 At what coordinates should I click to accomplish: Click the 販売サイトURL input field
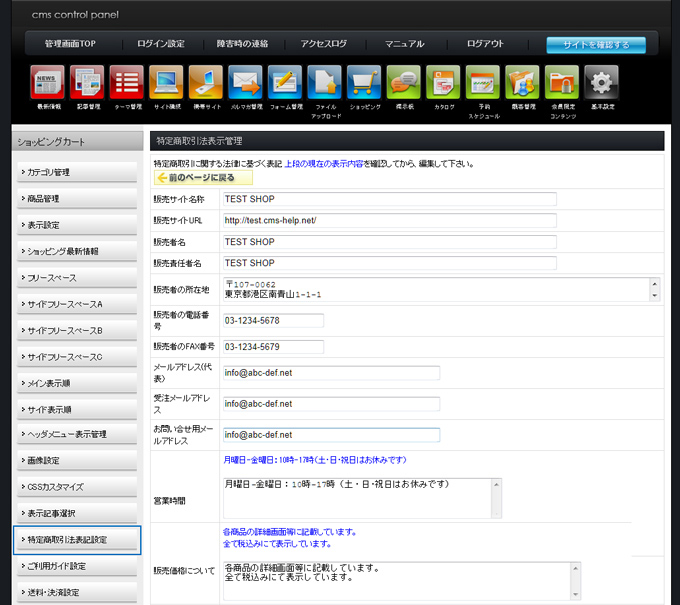click(389, 220)
